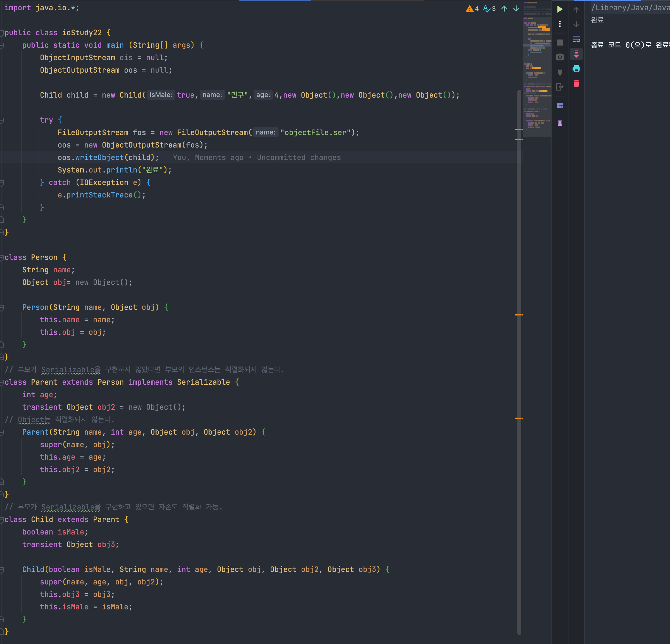Screen dimensions: 670x644
Task: Click the typo count indicator showing 3
Action: click(490, 9)
